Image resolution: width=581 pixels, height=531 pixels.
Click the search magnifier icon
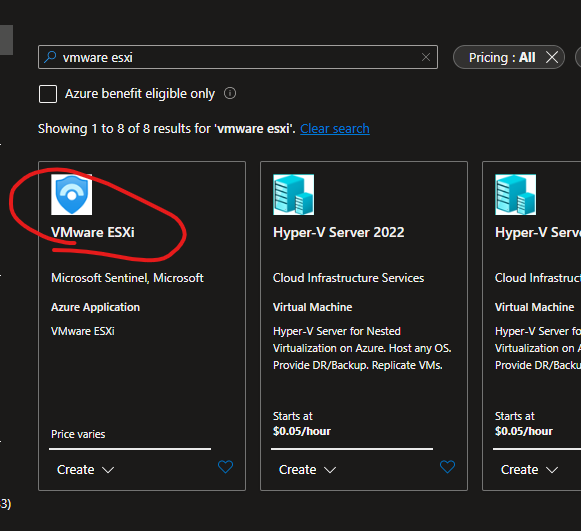click(50, 57)
